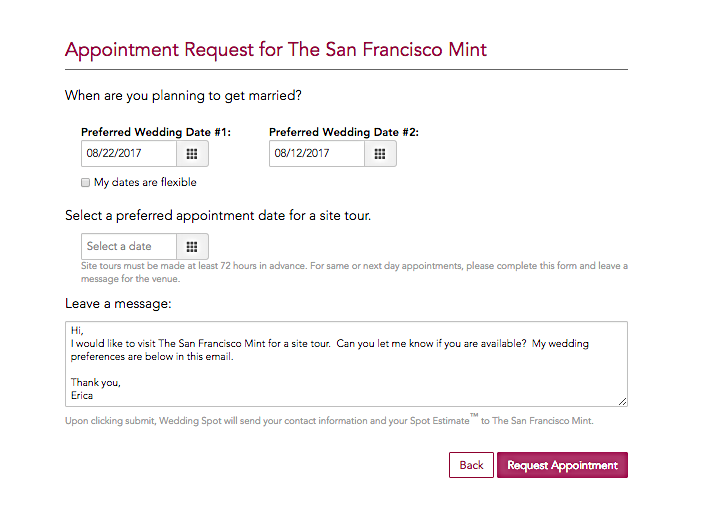Screen dimensions: 712x524
Task: Click the 'Select a date' input field
Action: click(129, 247)
